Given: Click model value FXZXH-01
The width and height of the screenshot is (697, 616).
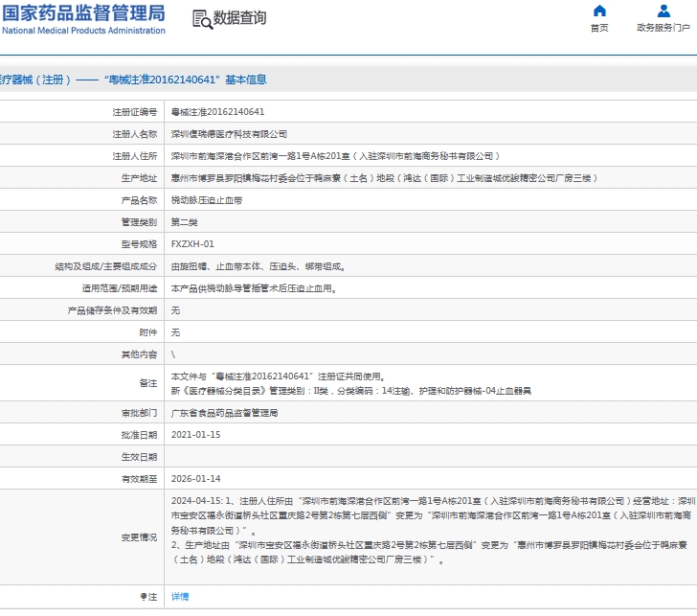Looking at the screenshot, I should pyautogui.click(x=192, y=244).
